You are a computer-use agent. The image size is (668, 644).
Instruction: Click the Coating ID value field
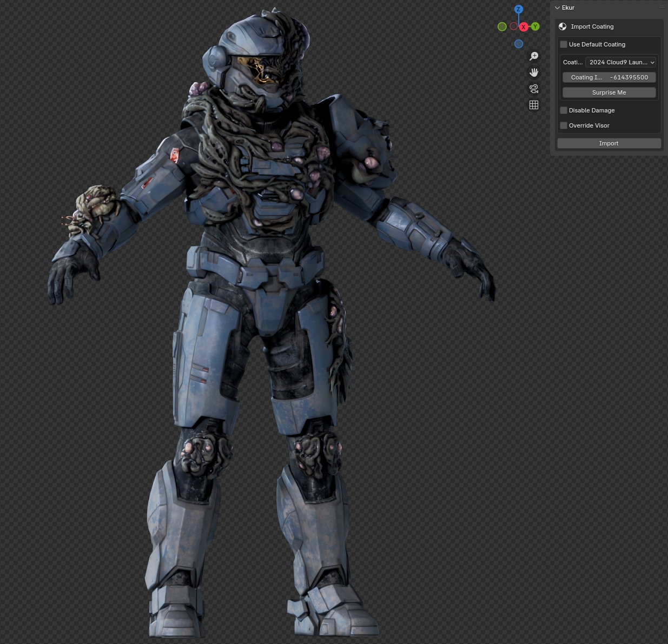pyautogui.click(x=609, y=77)
